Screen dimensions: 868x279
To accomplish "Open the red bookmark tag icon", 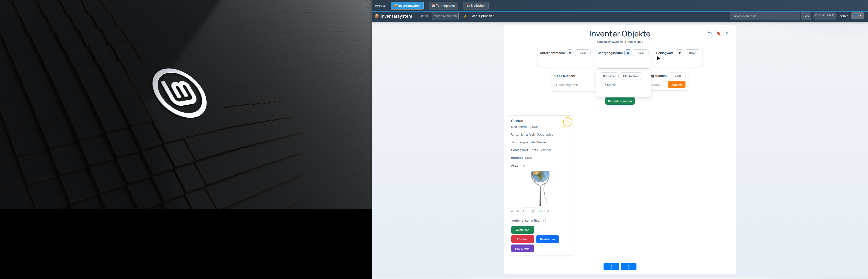I will (718, 33).
